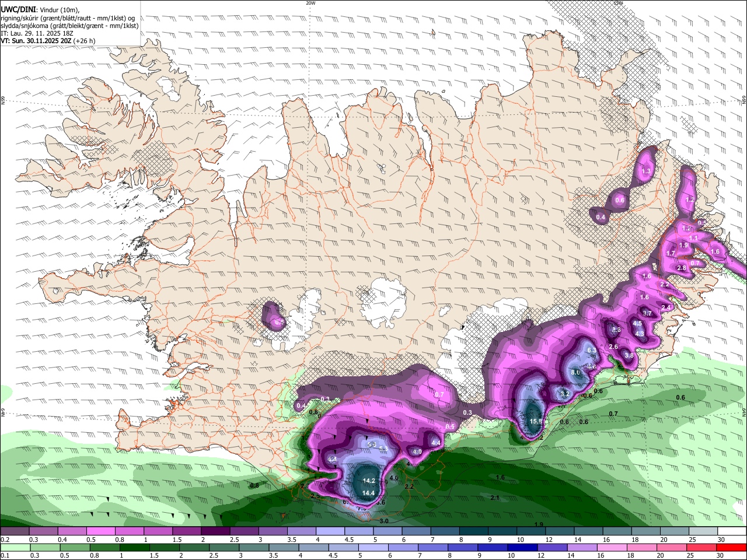Screen dimensions: 747x560
Task: Click the 3.0 value near the south coast
Action: [x=384, y=521]
